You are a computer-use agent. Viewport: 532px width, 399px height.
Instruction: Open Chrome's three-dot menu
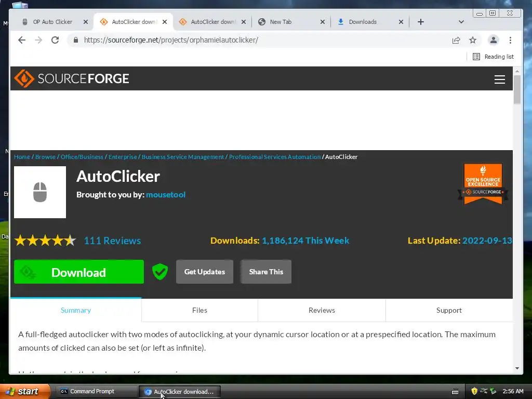tap(510, 40)
